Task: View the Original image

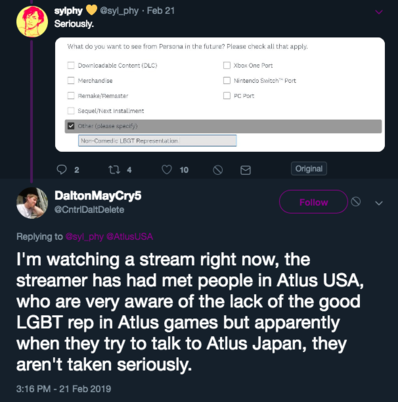Action: click(309, 169)
